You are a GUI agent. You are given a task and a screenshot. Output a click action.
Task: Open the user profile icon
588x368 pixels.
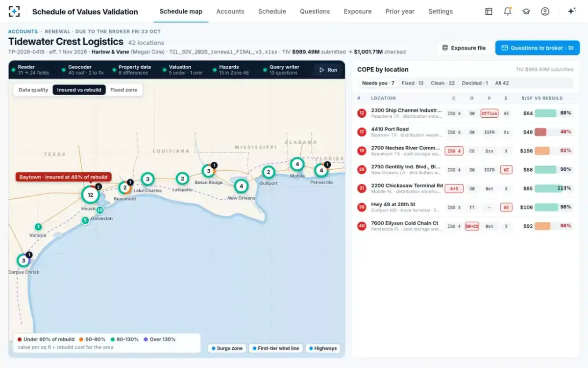tap(545, 11)
